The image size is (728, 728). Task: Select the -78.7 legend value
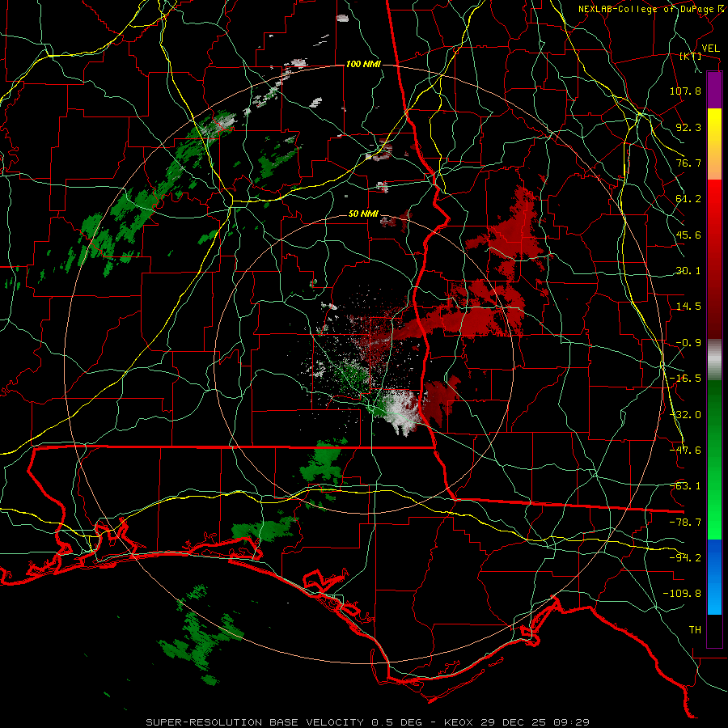point(685,523)
